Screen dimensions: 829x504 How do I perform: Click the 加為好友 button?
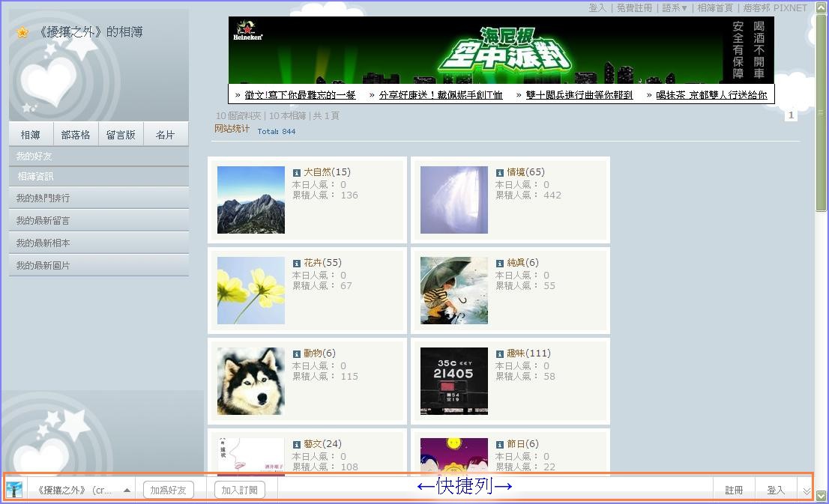click(x=168, y=491)
